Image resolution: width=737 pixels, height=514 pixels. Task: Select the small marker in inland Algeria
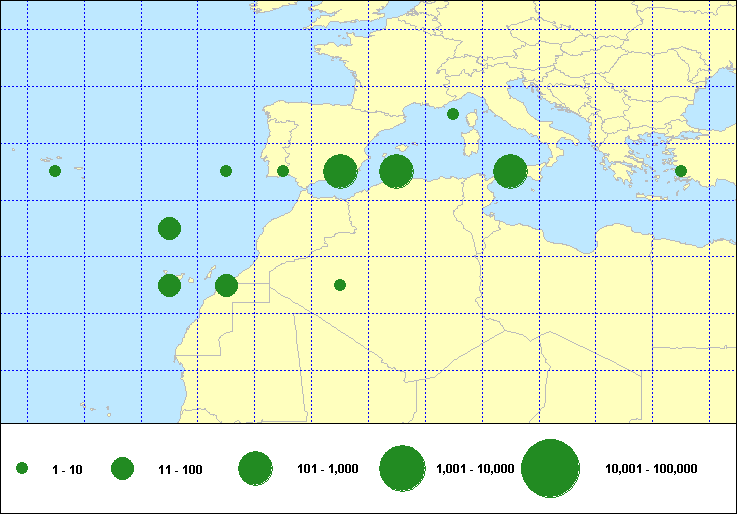pos(340,285)
